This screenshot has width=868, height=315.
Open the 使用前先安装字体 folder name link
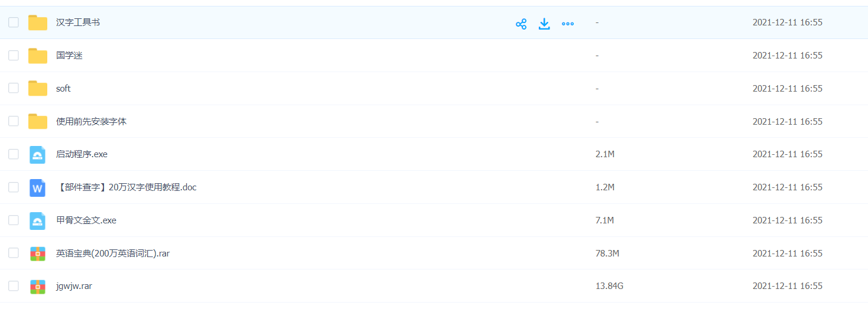point(91,121)
